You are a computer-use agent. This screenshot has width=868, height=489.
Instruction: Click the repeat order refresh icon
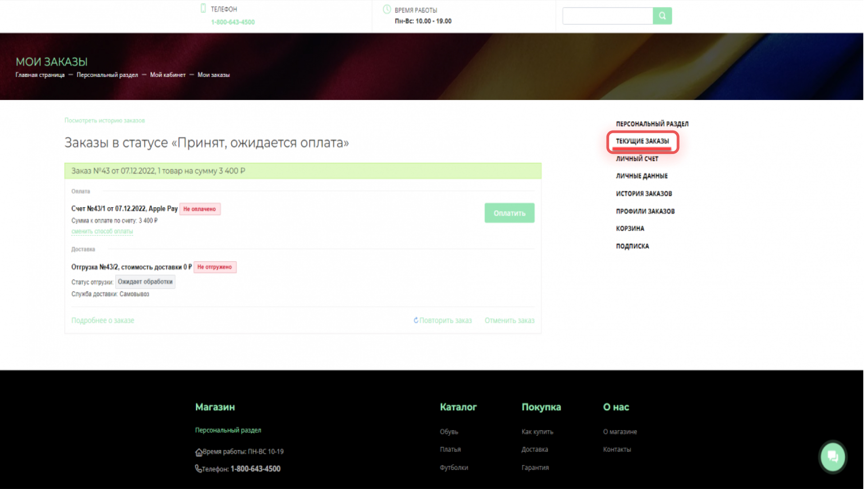coord(416,320)
